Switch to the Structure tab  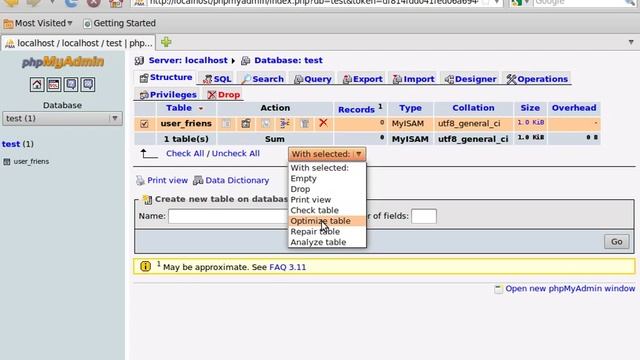point(166,78)
